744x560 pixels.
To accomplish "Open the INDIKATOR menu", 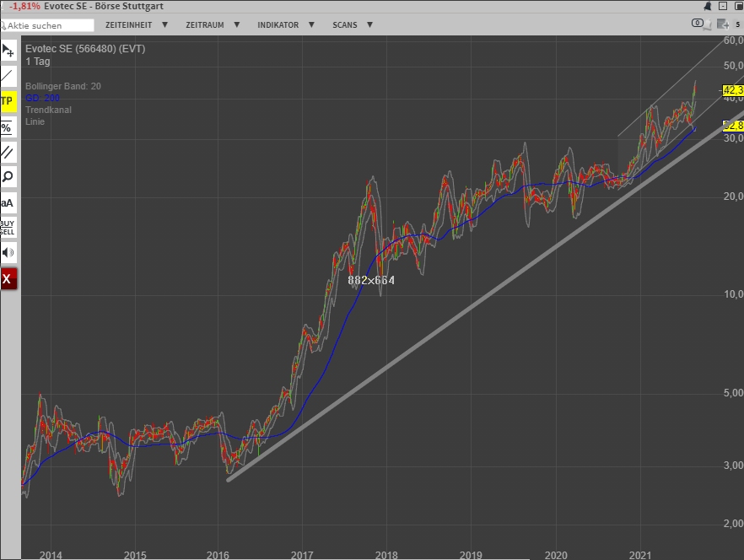I will tap(278, 25).
